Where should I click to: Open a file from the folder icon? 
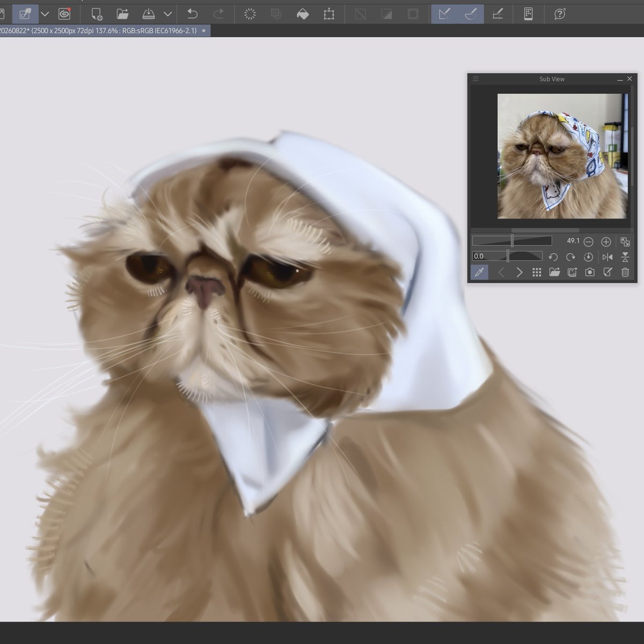(x=123, y=14)
